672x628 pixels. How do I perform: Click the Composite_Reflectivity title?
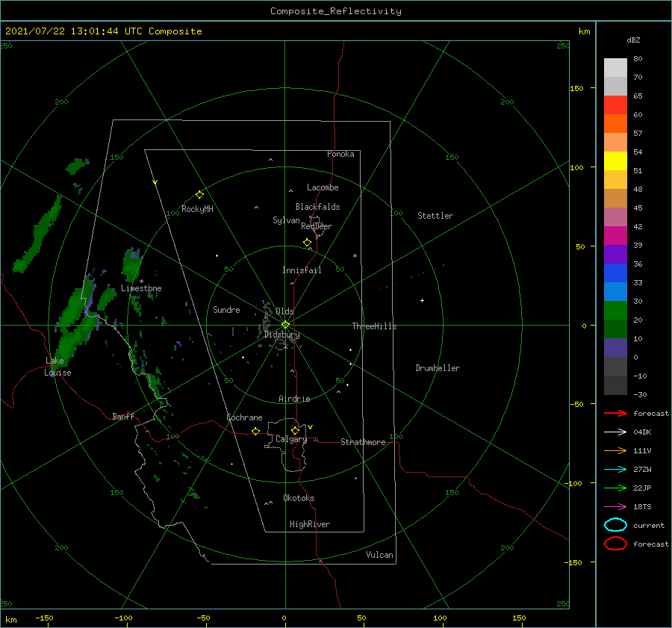tap(336, 11)
